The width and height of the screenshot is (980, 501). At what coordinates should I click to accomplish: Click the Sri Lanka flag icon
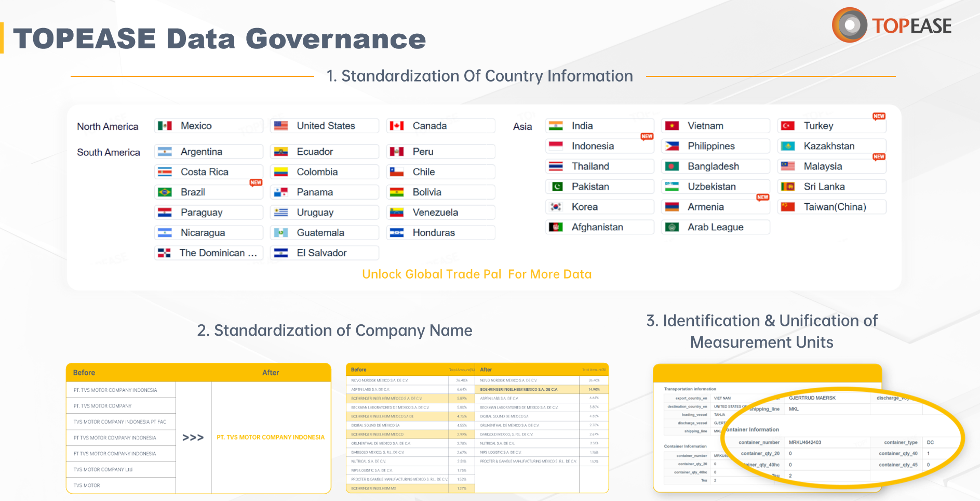[788, 187]
